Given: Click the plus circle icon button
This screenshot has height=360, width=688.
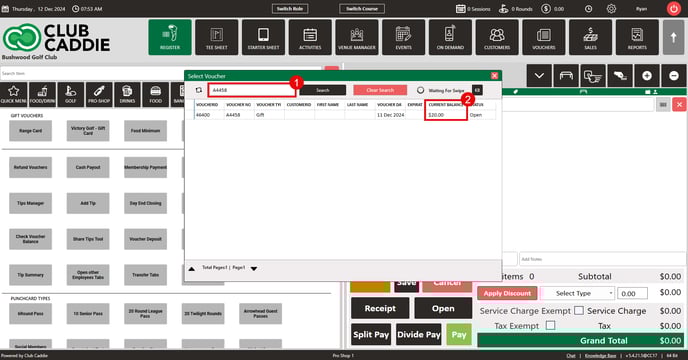Looking at the screenshot, I should tap(647, 76).
